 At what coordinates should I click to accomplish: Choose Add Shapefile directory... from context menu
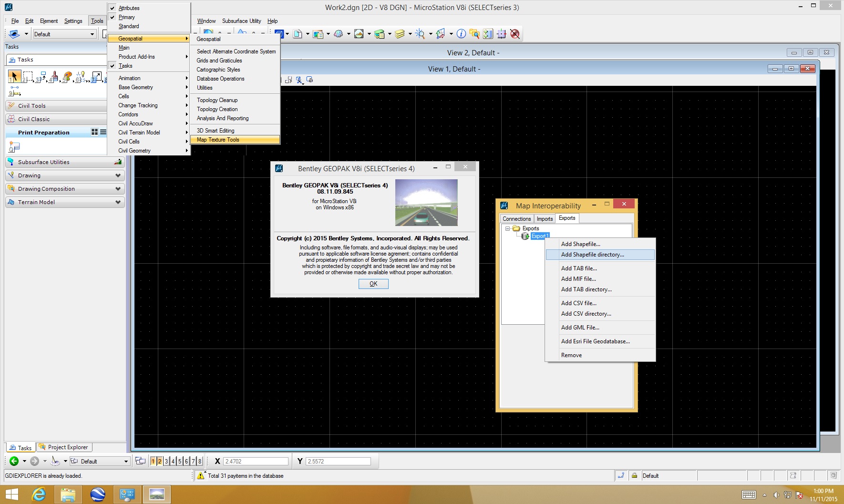point(600,255)
